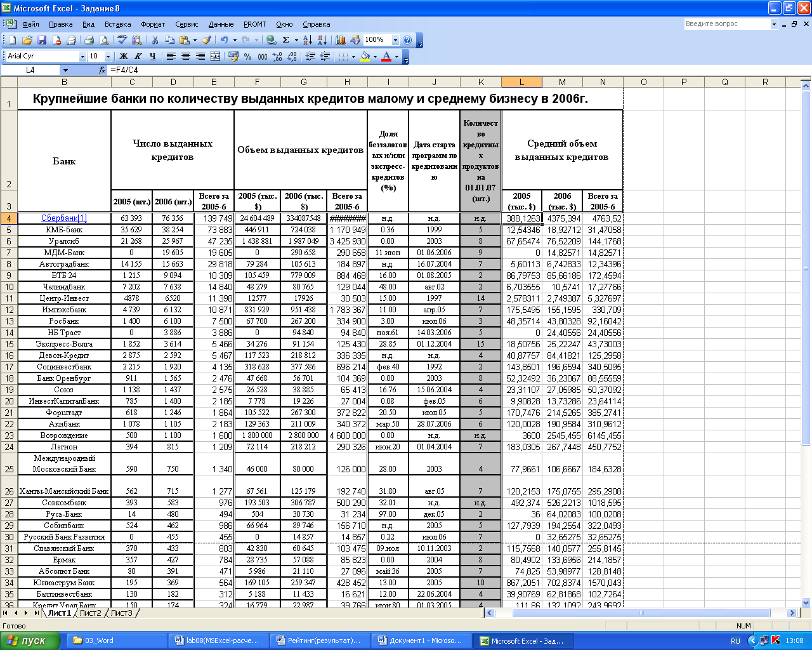This screenshot has width=812, height=650.
Task: Insert a hyperlink
Action: tap(271, 40)
